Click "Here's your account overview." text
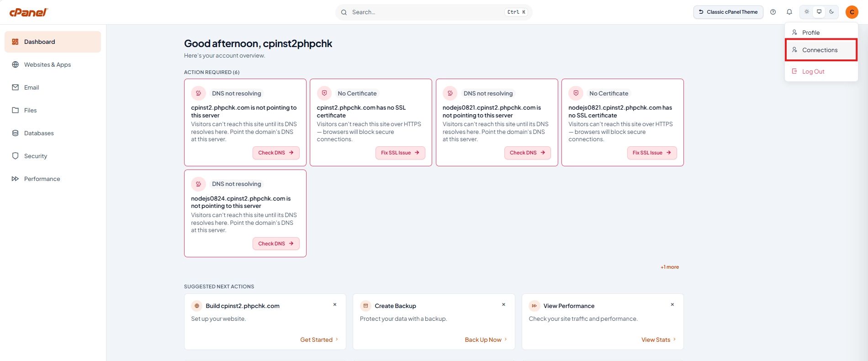Screen dimensions: 868x361 (224, 56)
